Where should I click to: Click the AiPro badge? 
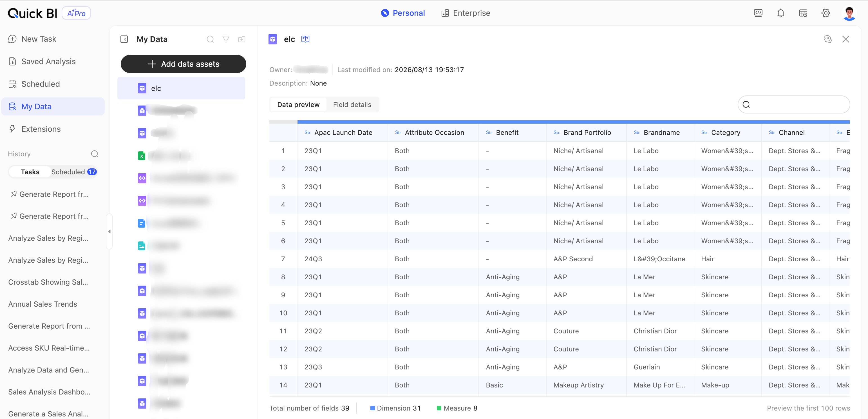tap(77, 13)
